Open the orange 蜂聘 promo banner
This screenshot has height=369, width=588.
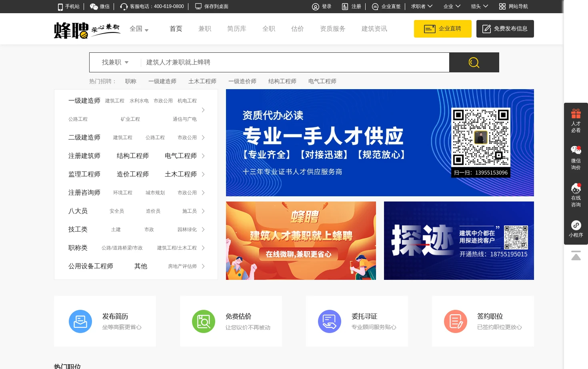pyautogui.click(x=301, y=241)
